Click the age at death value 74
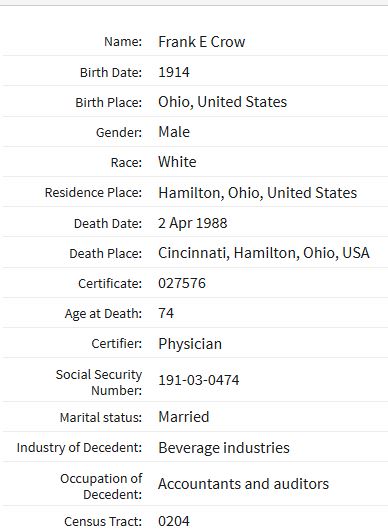 (166, 313)
